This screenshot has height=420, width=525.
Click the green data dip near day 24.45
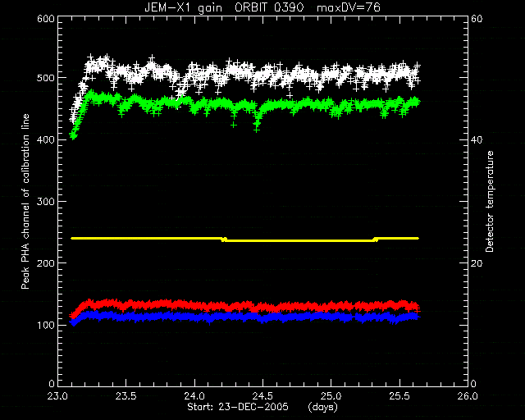click(257, 123)
